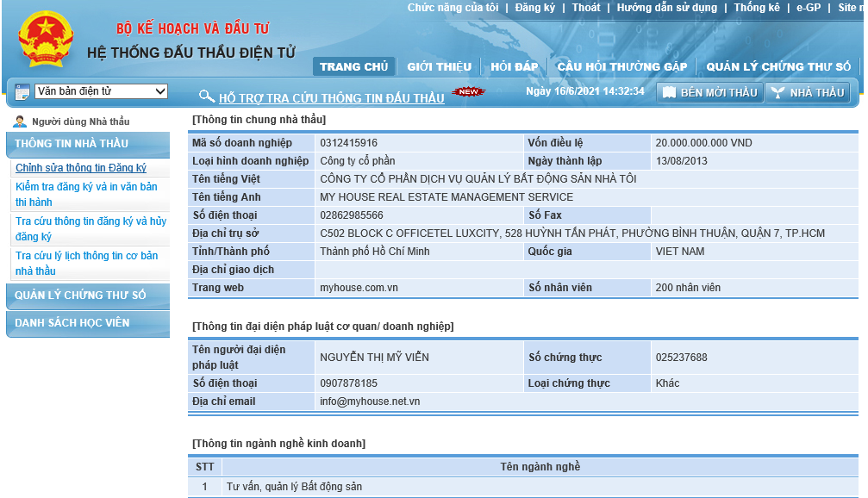Select Chỉnh sửa thông tin Đăng ký in sidebar

click(81, 168)
